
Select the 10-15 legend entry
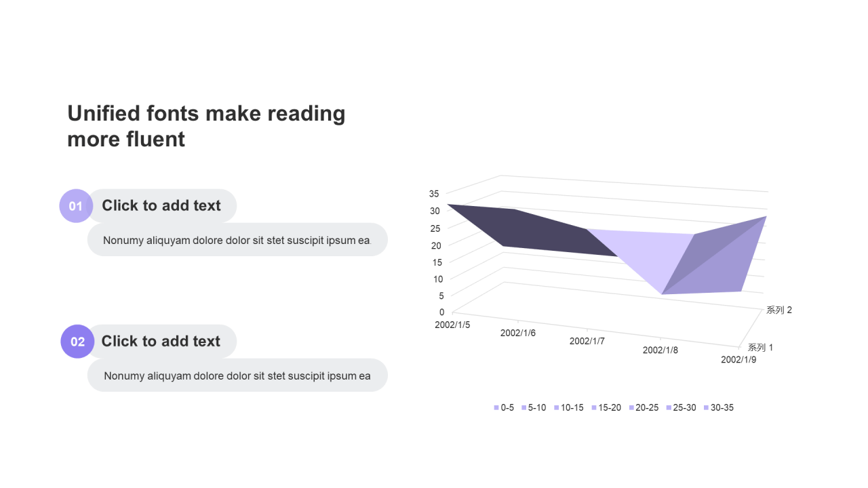[569, 408]
